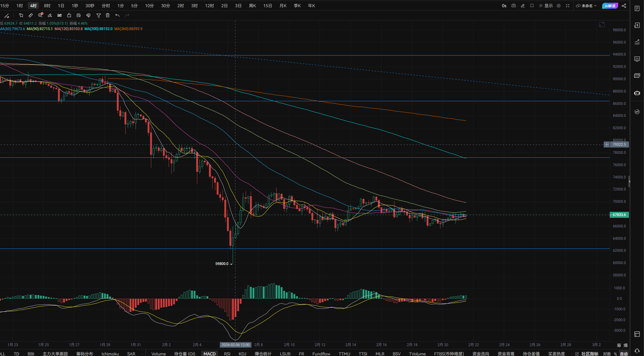Open the fullscreen expand icon in toolbar
This screenshot has width=644, height=356.
(x=568, y=6)
